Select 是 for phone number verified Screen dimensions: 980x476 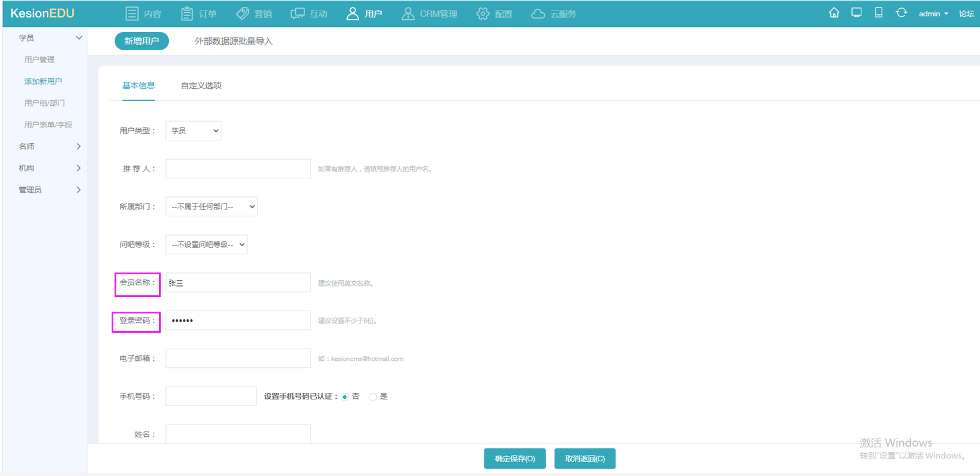[x=372, y=397]
